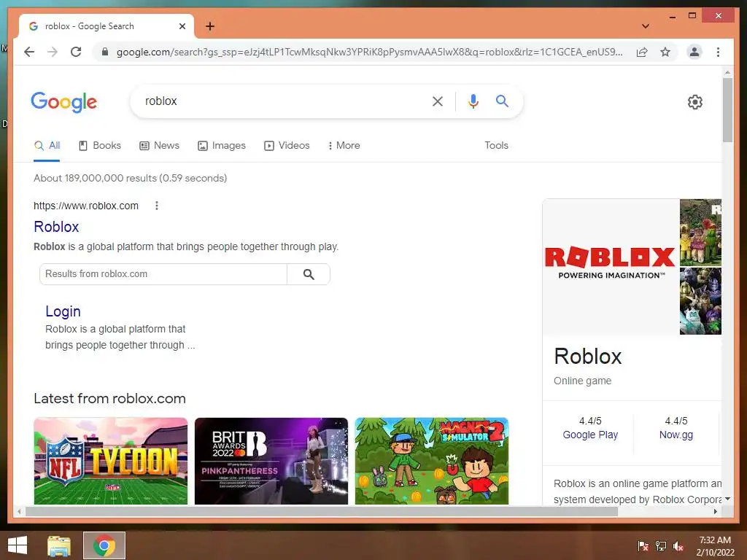Switch to Books results

pos(99,146)
